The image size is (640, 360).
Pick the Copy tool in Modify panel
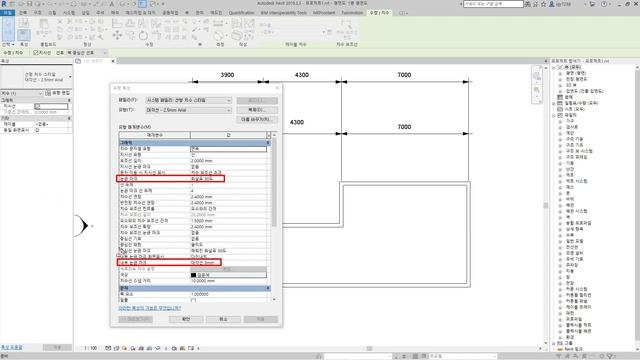pyautogui.click(x=130, y=36)
